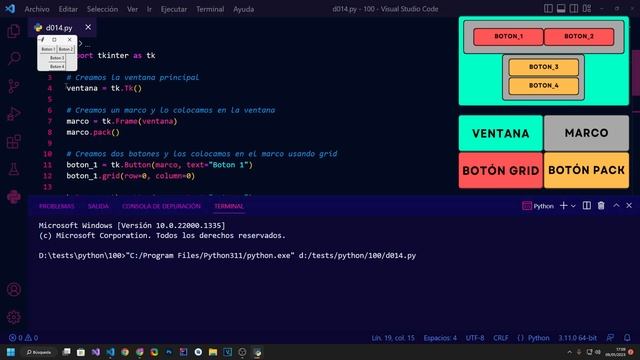The height and width of the screenshot is (360, 640).
Task: Open the Explorer view in the activity bar
Action: pos(13,31)
